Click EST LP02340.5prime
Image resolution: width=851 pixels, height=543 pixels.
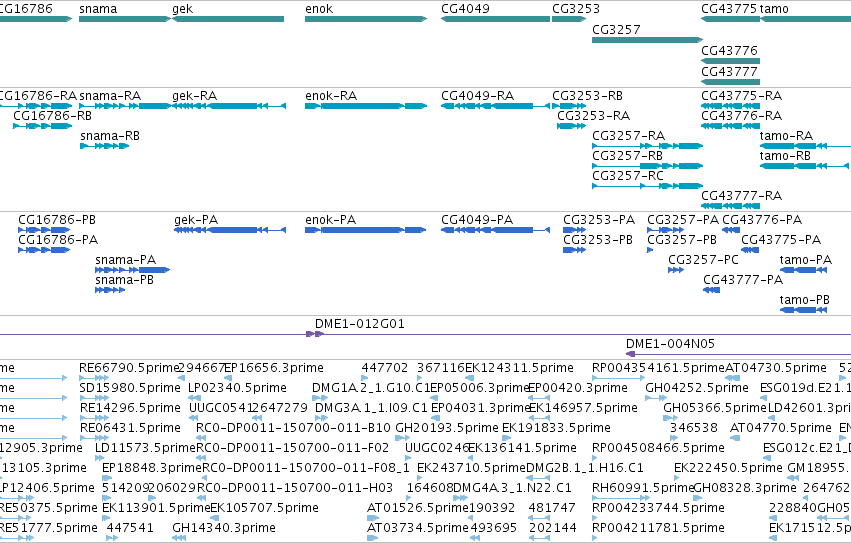point(237,388)
